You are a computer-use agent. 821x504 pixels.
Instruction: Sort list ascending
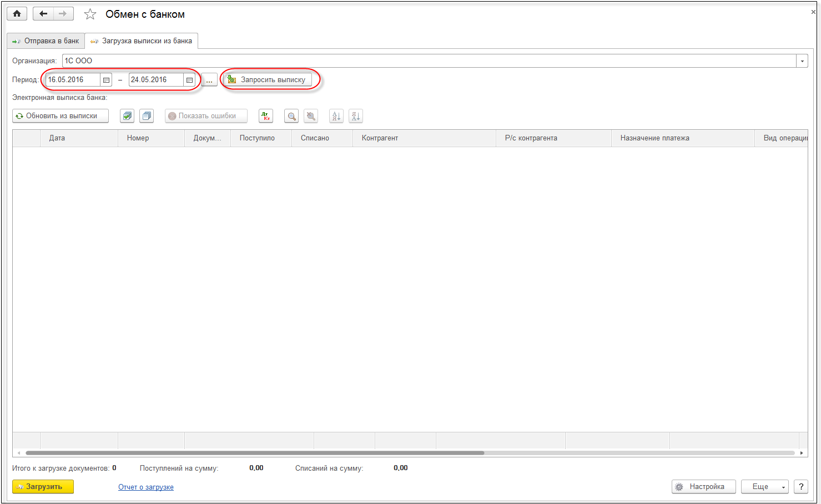coord(336,116)
